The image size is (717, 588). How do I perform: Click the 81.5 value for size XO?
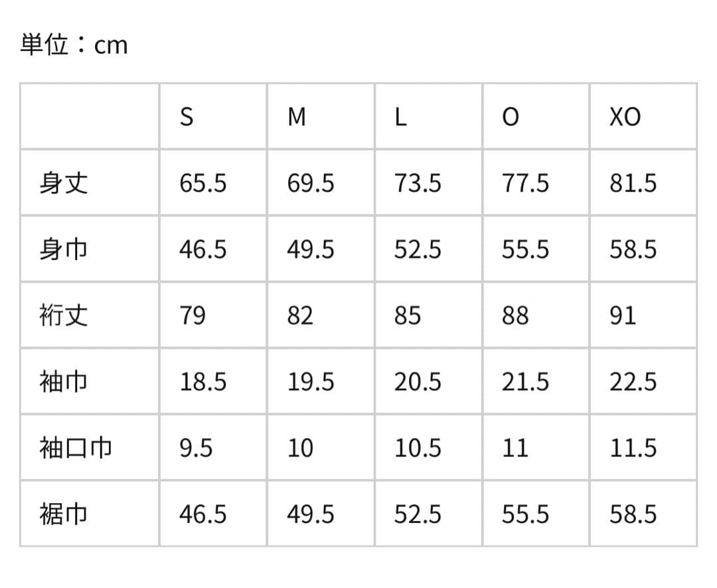click(633, 183)
